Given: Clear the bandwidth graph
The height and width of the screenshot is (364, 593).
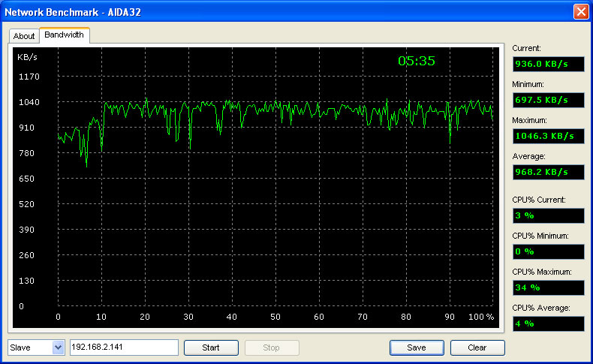Looking at the screenshot, I should [x=477, y=347].
